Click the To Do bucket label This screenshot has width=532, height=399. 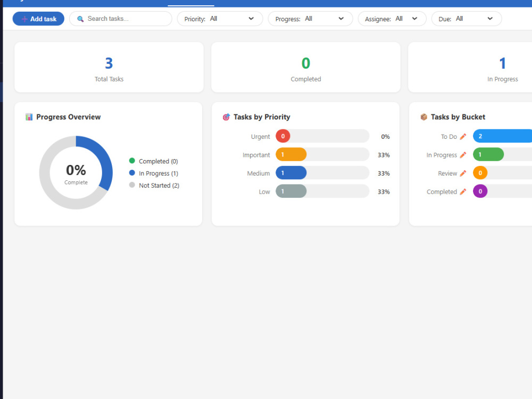pos(448,137)
